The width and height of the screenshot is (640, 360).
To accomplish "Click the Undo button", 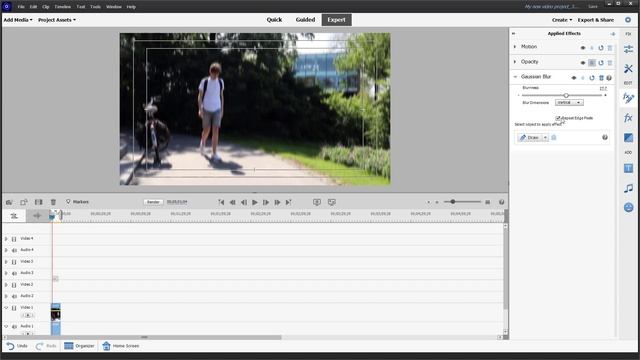I will (17, 346).
